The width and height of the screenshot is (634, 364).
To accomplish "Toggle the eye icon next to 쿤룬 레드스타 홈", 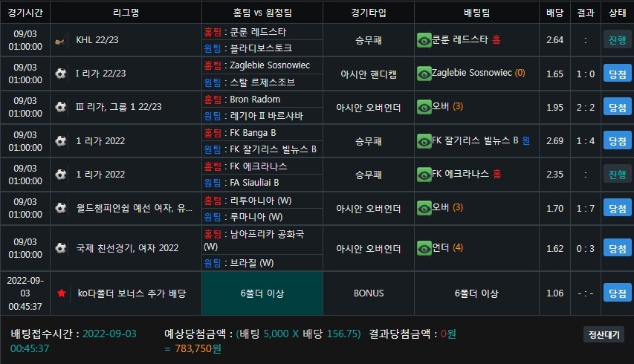I will coord(424,40).
